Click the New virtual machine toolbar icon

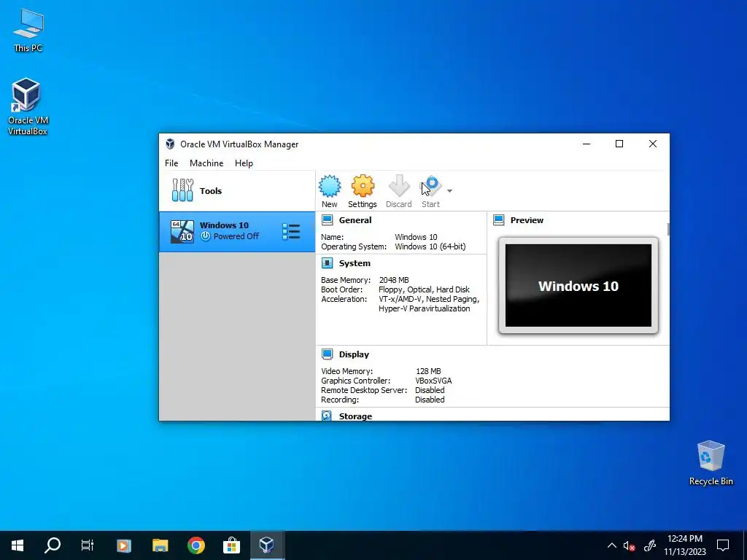(x=329, y=192)
